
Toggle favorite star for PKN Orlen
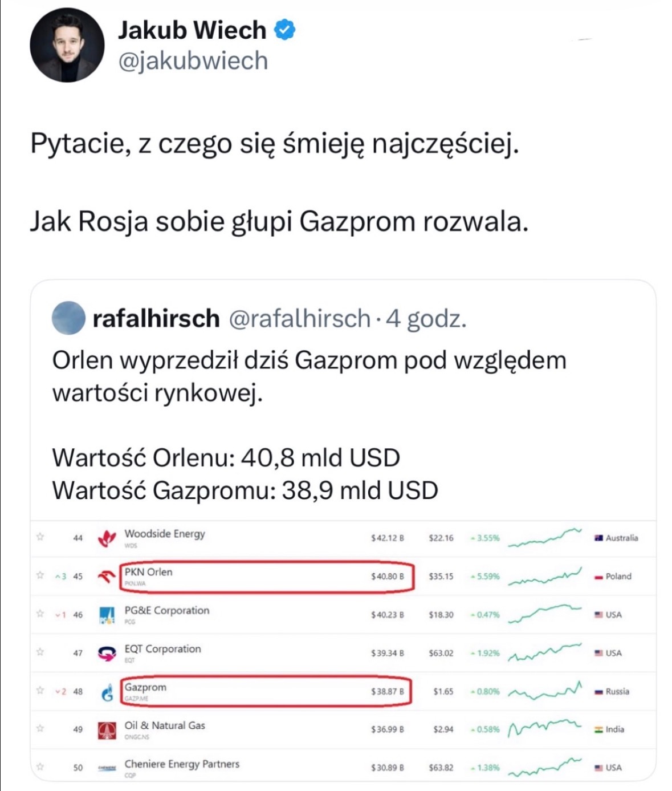click(40, 575)
